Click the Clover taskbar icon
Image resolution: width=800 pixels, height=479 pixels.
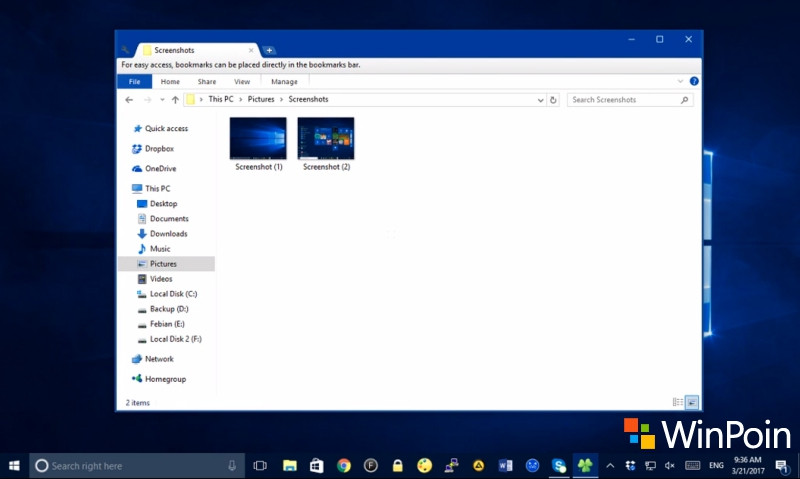tap(585, 466)
